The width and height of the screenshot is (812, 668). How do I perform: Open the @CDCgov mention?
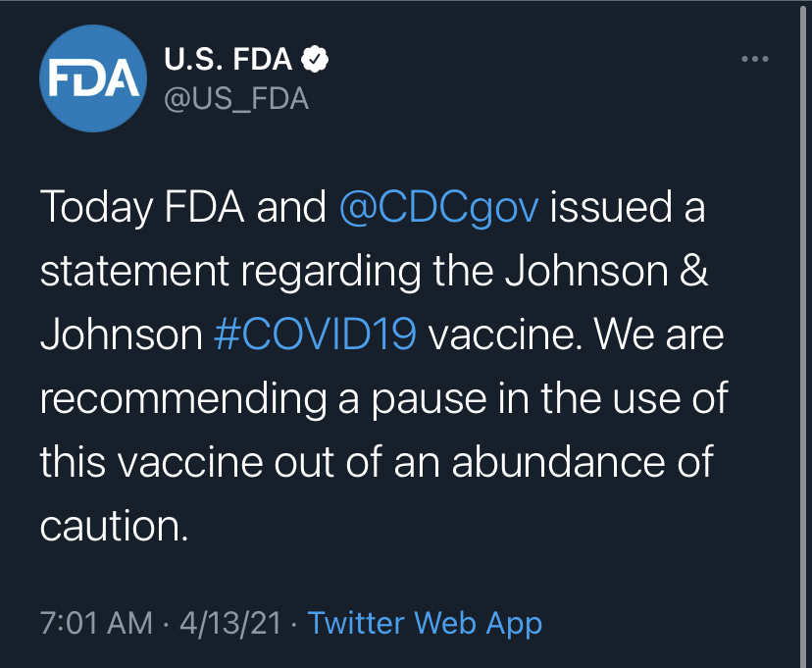(x=437, y=208)
